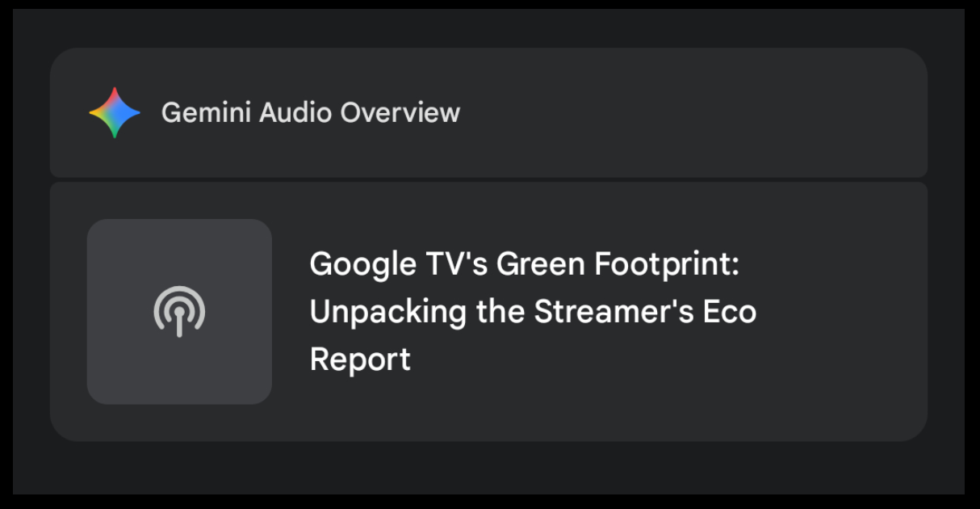Click the word "TV's" in the title
Screen dimensions: 980x509
click(450, 264)
